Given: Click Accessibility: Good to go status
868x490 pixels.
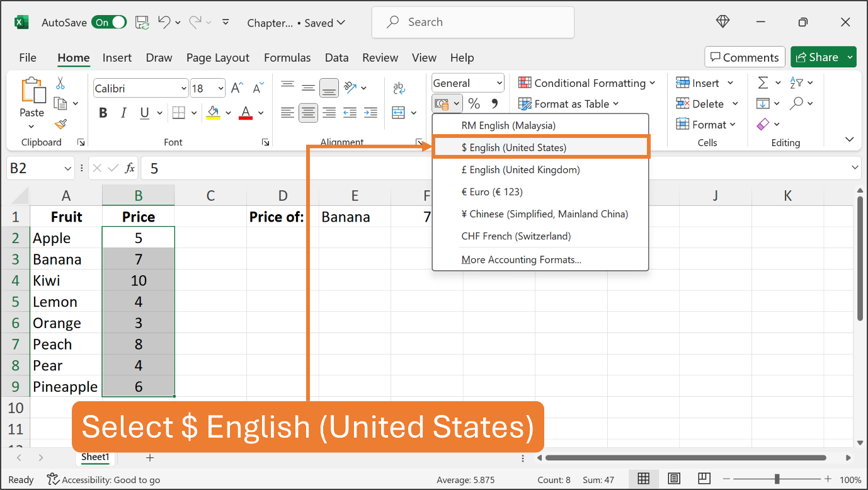Looking at the screenshot, I should coord(104,480).
